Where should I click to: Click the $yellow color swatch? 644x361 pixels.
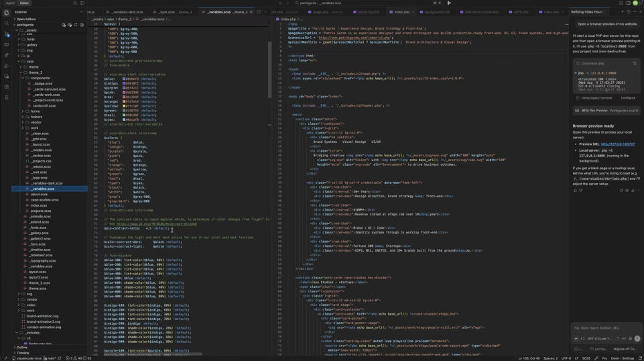point(124,105)
